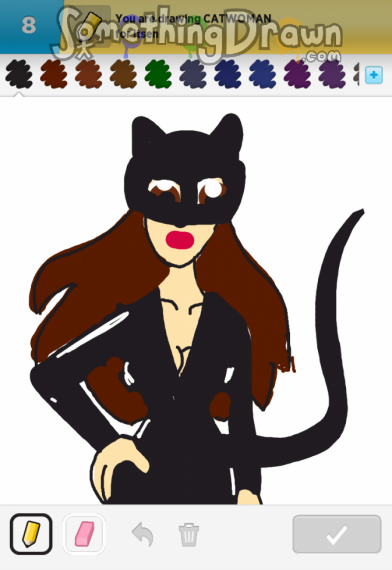The width and height of the screenshot is (392, 570).
Task: Choose the slate gray-blue color swatch
Action: [193, 75]
